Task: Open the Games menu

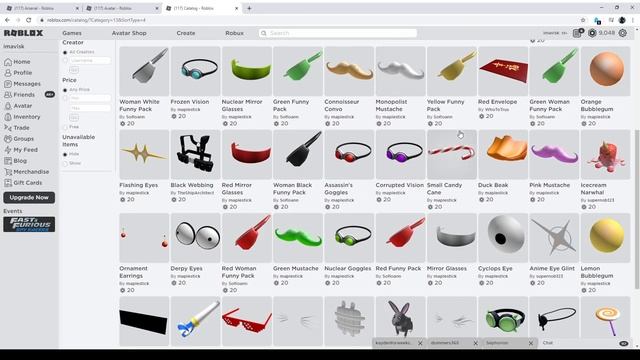Action: coord(72,33)
